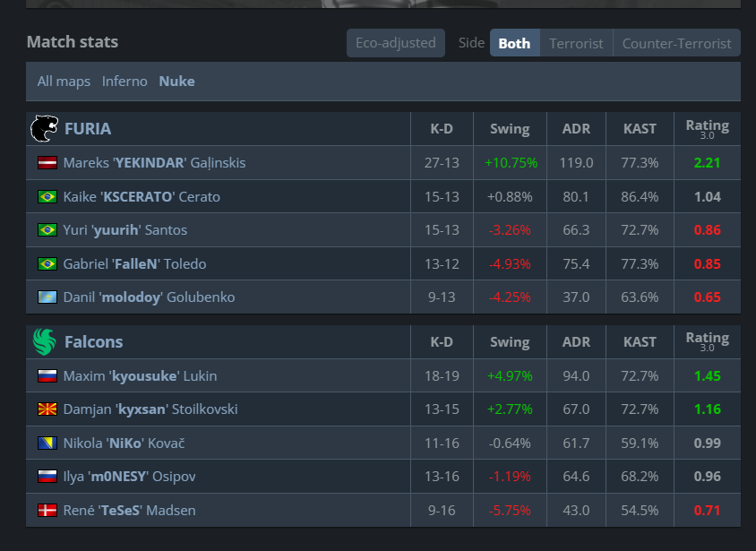The width and height of the screenshot is (756, 551).
Task: Click molodoy's 37.0 ADR value
Action: coord(576,297)
